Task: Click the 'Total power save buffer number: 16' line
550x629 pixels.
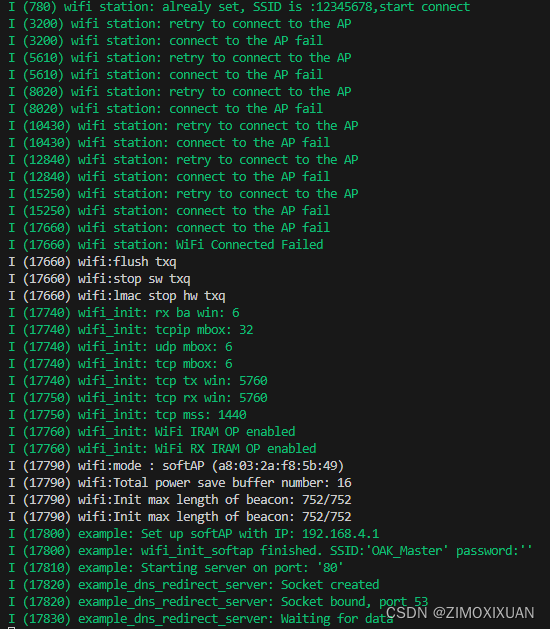Action: point(180,483)
